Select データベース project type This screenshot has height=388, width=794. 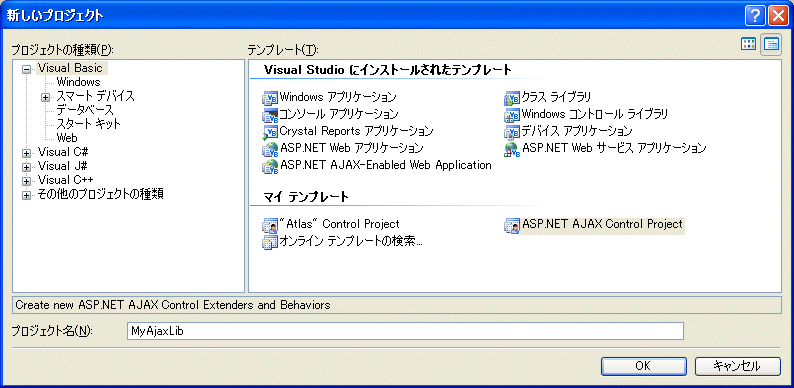pos(85,110)
